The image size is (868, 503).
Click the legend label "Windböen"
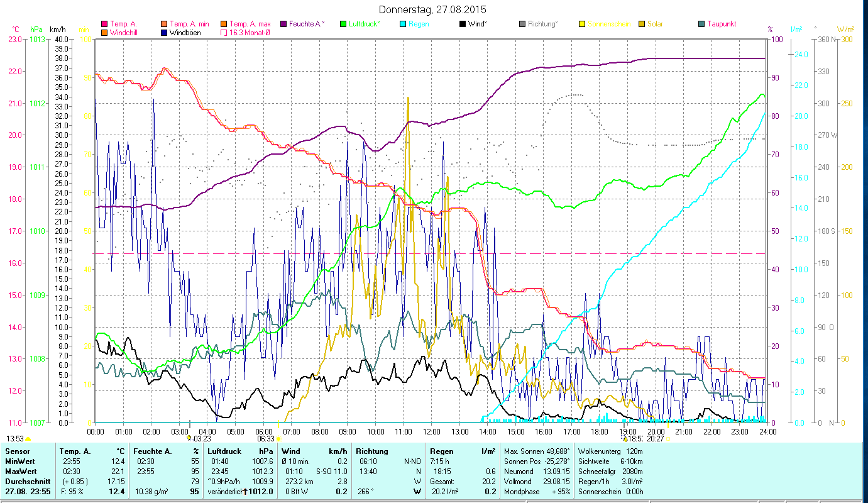[186, 33]
